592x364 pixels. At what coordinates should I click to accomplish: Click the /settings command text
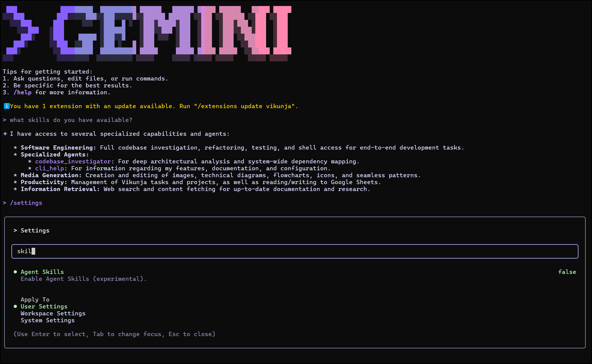pos(26,203)
